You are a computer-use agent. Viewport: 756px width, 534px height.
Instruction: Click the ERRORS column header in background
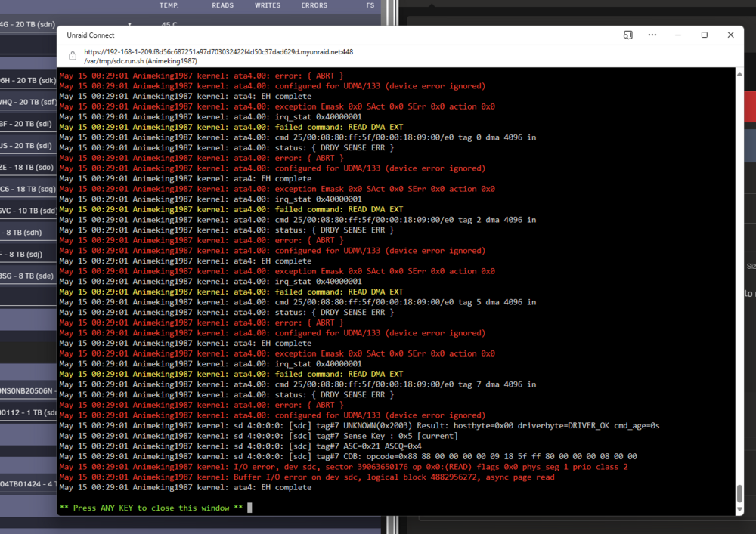pyautogui.click(x=314, y=5)
